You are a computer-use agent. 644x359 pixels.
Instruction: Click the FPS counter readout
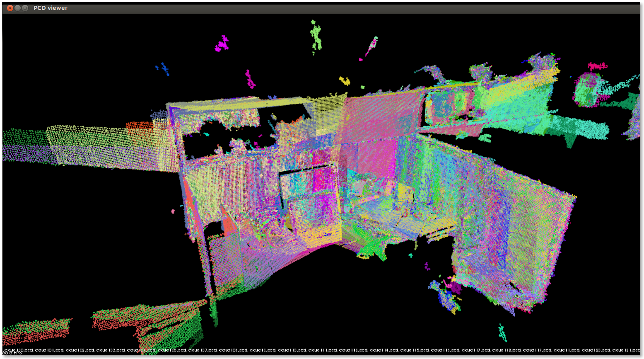[12, 353]
